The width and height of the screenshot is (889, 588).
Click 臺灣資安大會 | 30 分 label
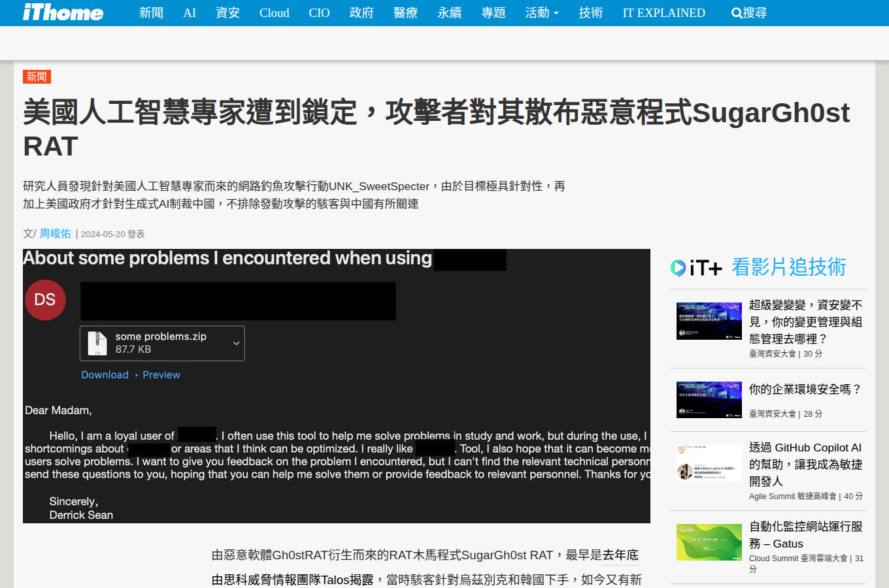[x=786, y=353]
